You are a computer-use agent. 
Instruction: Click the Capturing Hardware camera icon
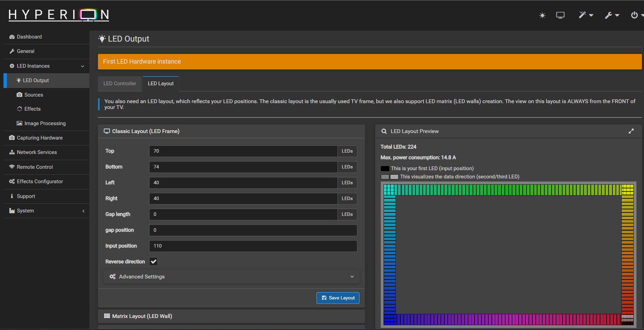tap(12, 138)
